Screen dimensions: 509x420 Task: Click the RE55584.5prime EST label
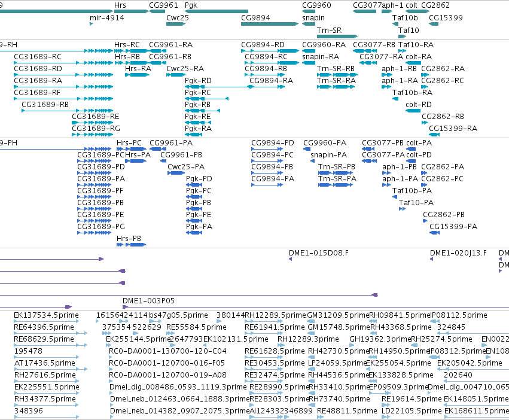[x=196, y=327]
